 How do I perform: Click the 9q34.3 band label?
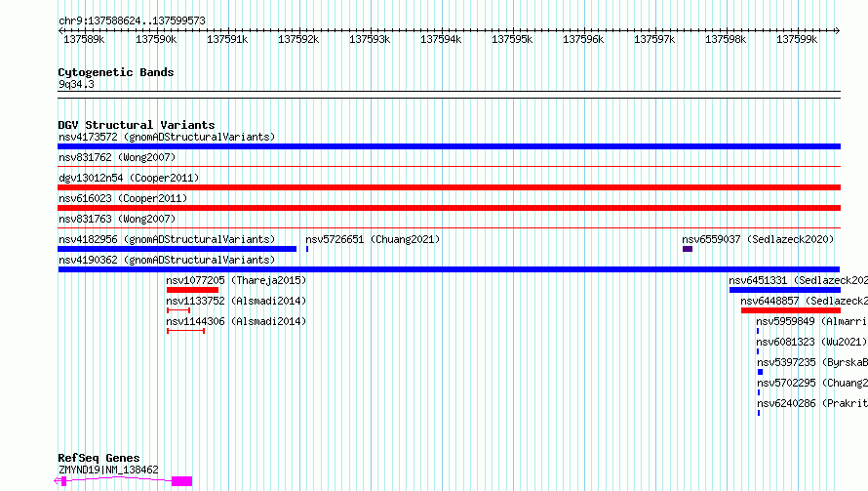coord(76,84)
